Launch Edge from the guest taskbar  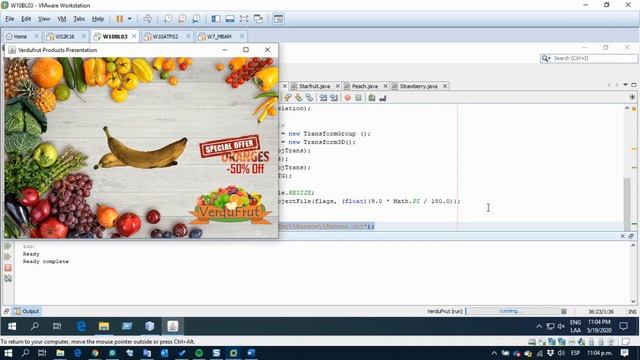click(81, 327)
